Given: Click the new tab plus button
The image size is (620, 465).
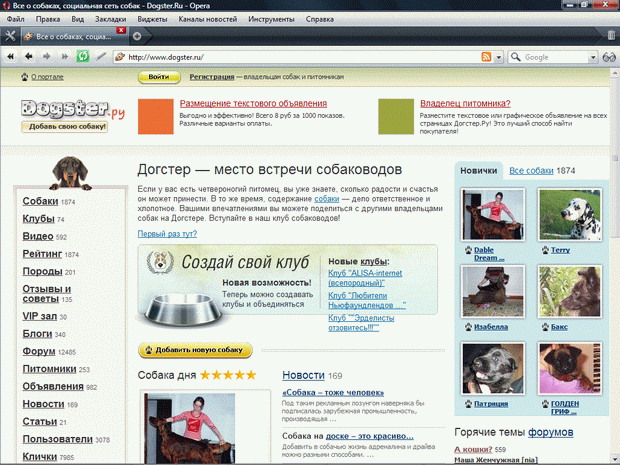Looking at the screenshot, I should pyautogui.click(x=137, y=36).
